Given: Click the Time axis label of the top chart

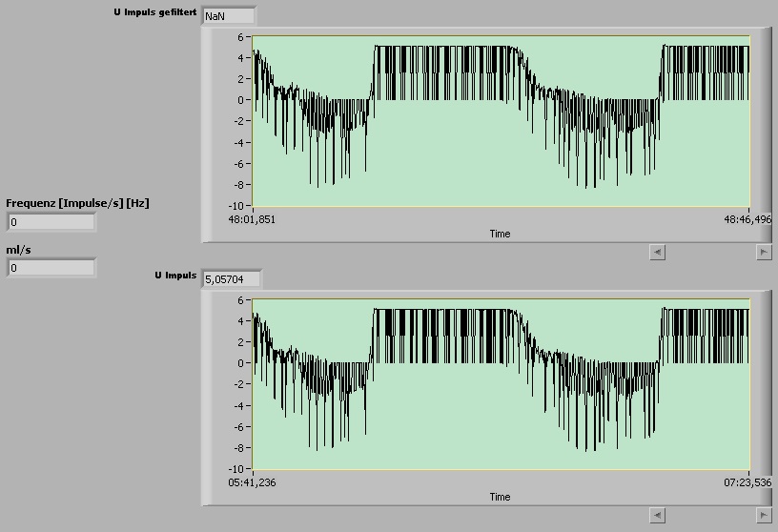Looking at the screenshot, I should 500,234.
